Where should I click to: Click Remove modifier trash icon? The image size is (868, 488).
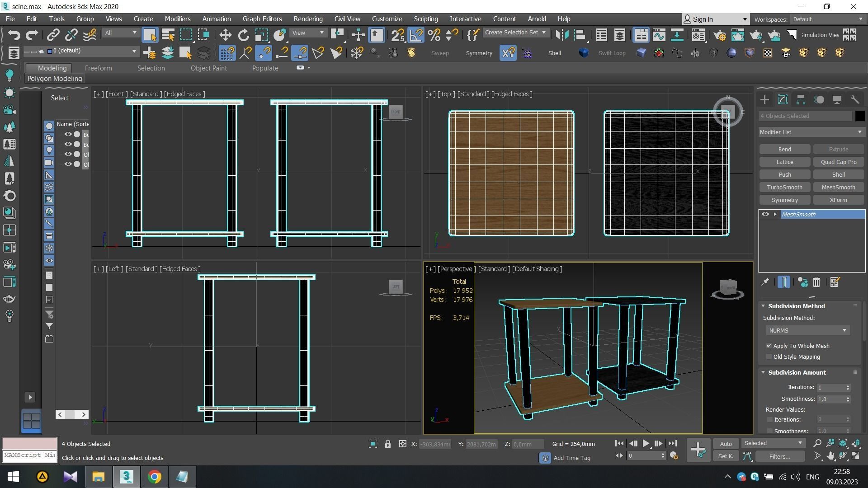click(x=816, y=282)
